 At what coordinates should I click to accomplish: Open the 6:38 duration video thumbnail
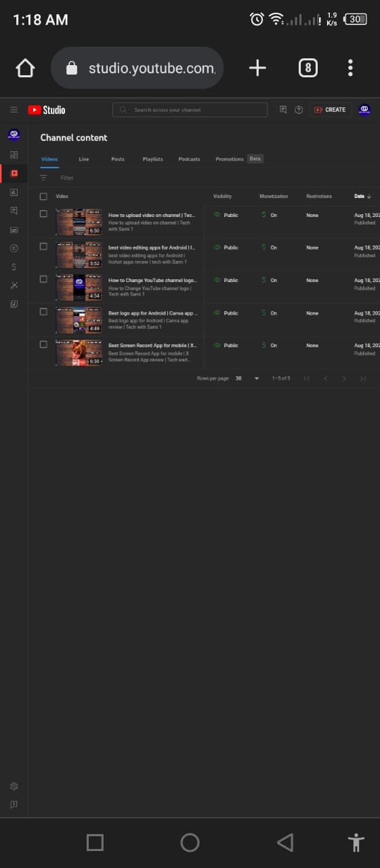coord(79,353)
